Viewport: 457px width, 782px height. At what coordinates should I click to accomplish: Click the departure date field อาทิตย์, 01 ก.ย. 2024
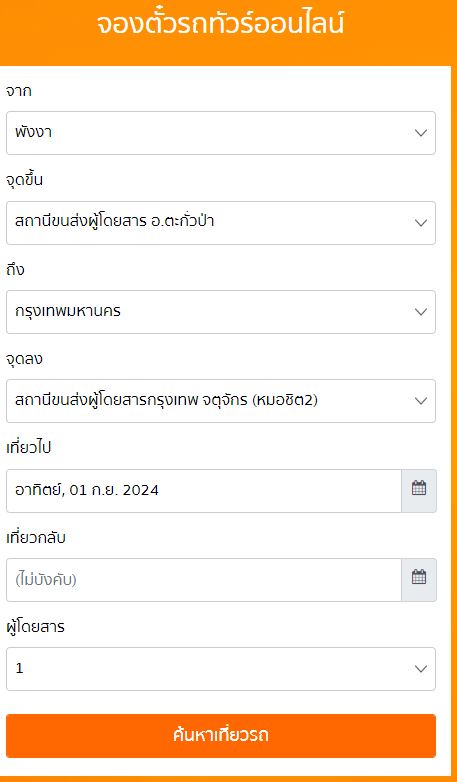204,491
